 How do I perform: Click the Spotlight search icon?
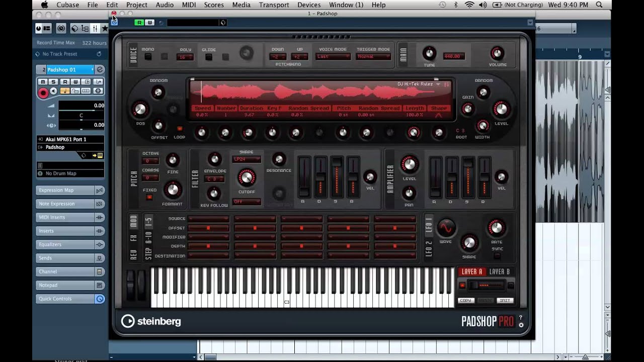coord(599,5)
